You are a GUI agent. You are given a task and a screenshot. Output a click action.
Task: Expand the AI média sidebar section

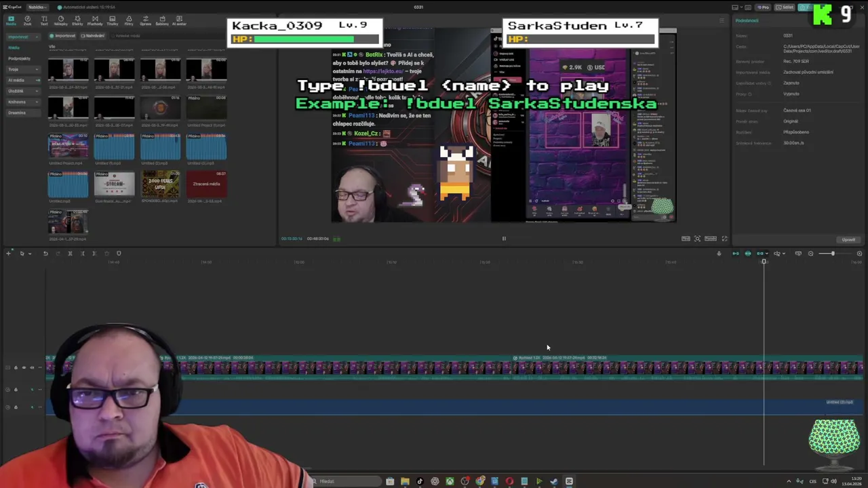pos(23,80)
